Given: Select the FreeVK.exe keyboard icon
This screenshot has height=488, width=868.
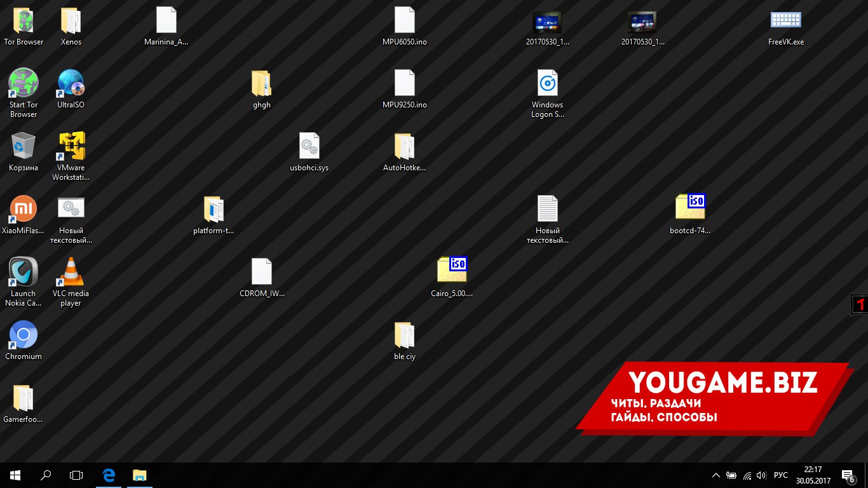Looking at the screenshot, I should pyautogui.click(x=786, y=22).
